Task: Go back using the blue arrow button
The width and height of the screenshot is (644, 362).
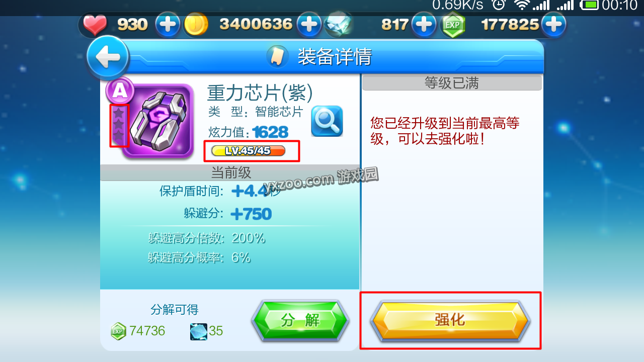Action: [108, 58]
